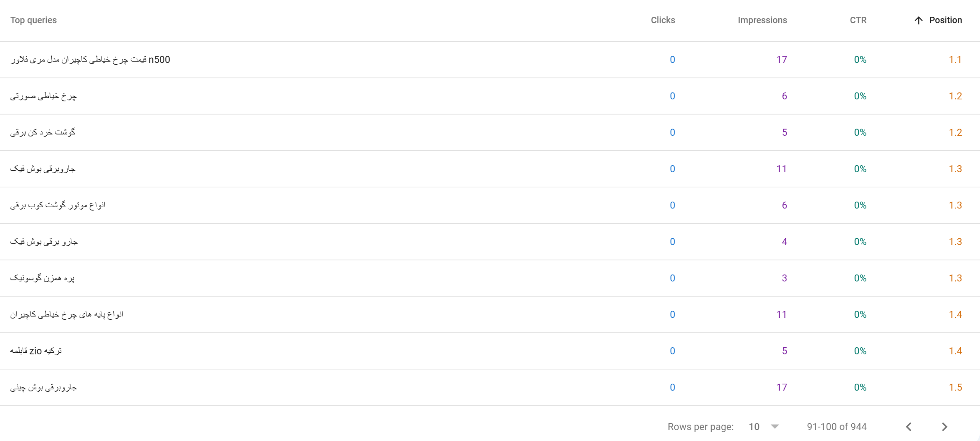Select the row with 11 impressions at position 1.4
This screenshot has height=441, width=980.
click(490, 315)
